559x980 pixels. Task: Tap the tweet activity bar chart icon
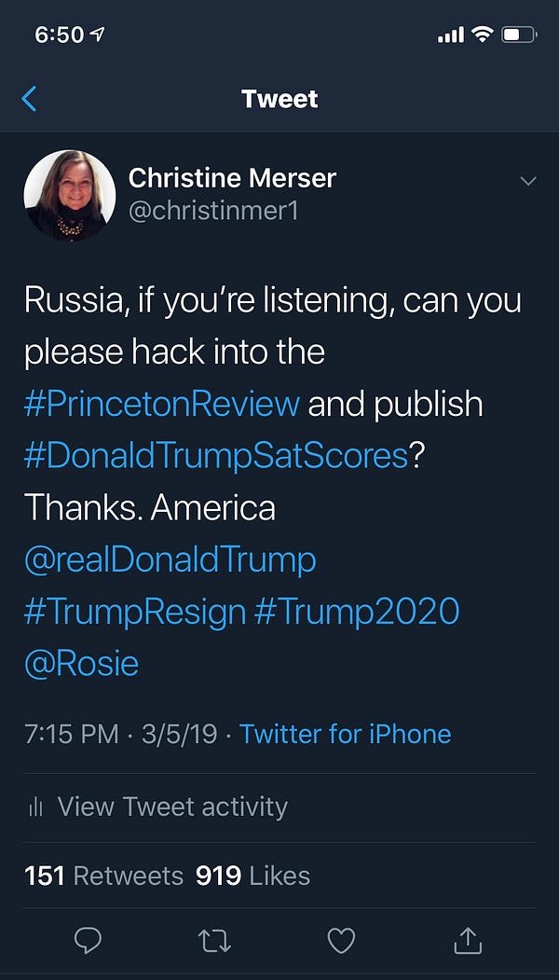(x=36, y=807)
